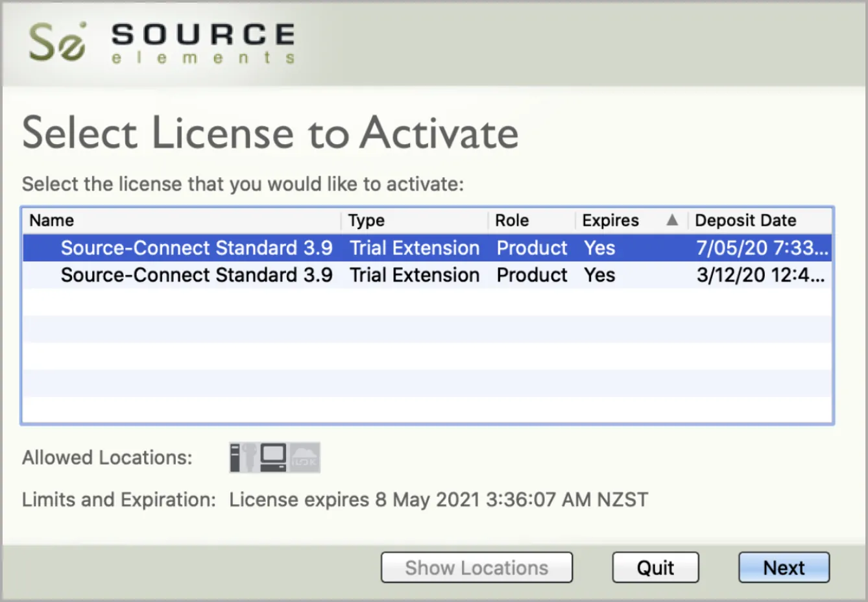Click the Show Locations button
The height and width of the screenshot is (602, 868).
477,568
